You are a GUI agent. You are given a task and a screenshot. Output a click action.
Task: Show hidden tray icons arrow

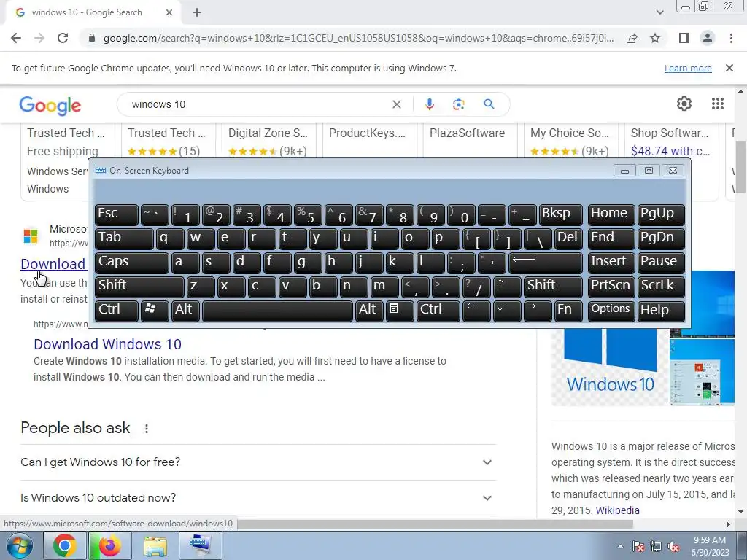[x=620, y=546]
